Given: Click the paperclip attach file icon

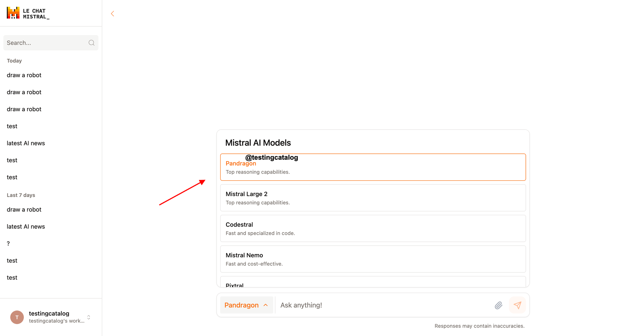Looking at the screenshot, I should 498,305.
